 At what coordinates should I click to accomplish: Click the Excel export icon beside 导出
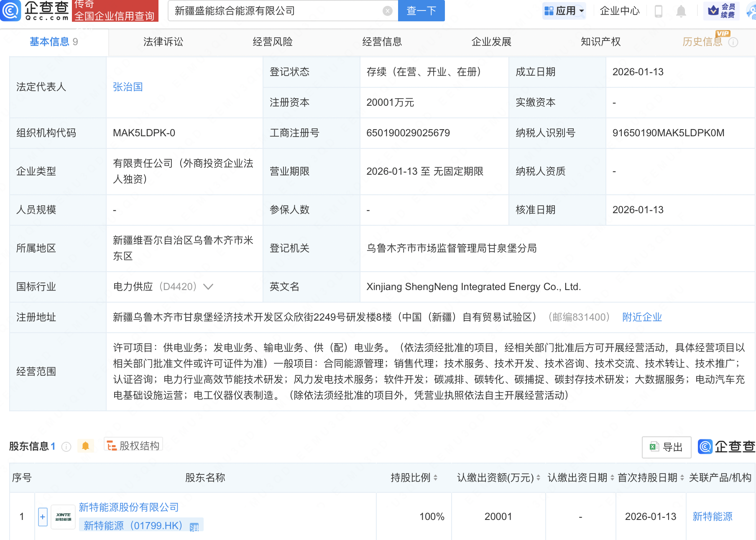pos(655,447)
